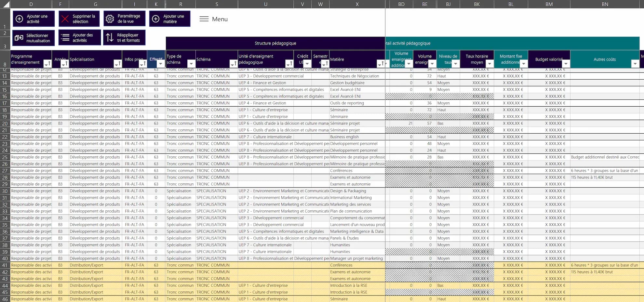The image size is (644, 302).
Task: Click the hamburger Menu icon
Action: coord(204,19)
